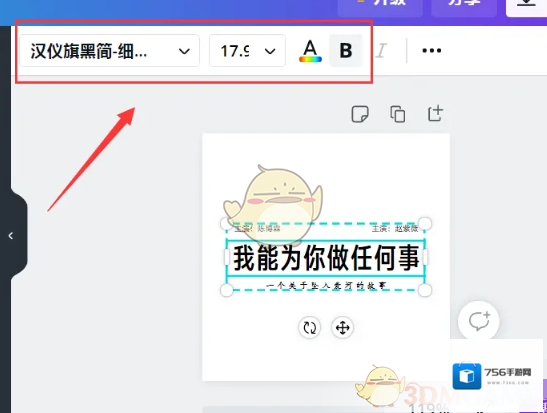This screenshot has width=547, height=413.
Task: Click the right-side width handle of the title box
Action: (x=425, y=257)
